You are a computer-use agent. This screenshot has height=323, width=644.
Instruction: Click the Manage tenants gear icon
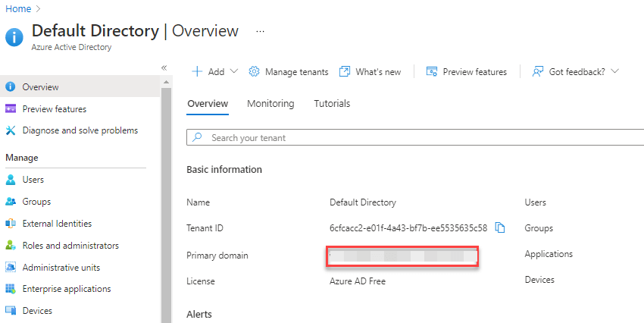pos(255,71)
